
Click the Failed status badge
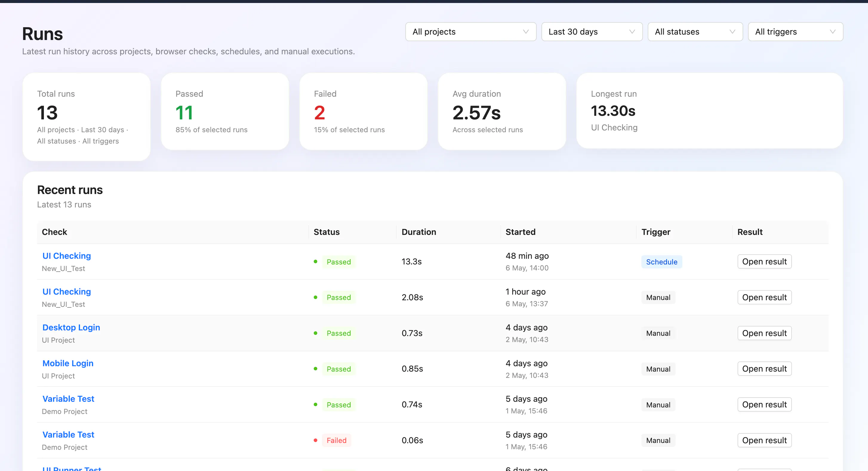tap(336, 440)
